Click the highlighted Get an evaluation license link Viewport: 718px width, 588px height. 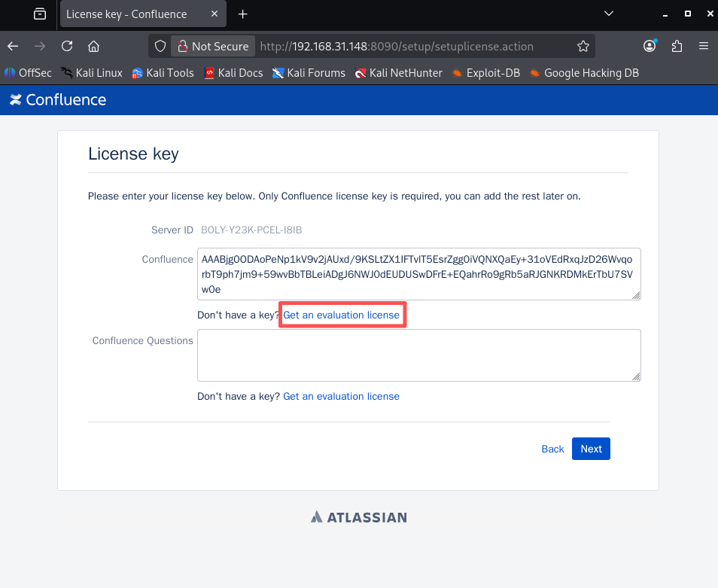[x=342, y=315]
